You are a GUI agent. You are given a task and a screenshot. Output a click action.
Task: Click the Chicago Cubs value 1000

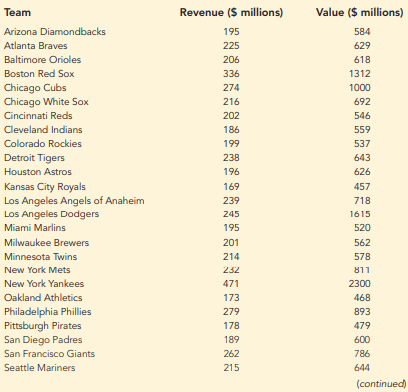click(360, 88)
